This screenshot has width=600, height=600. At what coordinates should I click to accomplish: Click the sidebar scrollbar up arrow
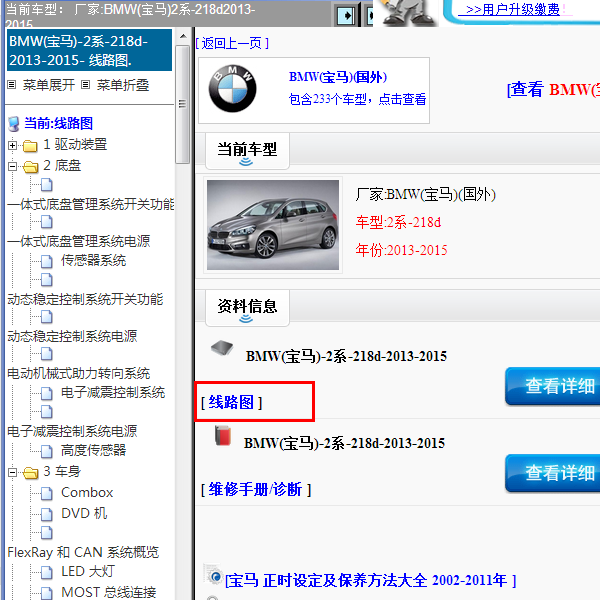pyautogui.click(x=183, y=36)
